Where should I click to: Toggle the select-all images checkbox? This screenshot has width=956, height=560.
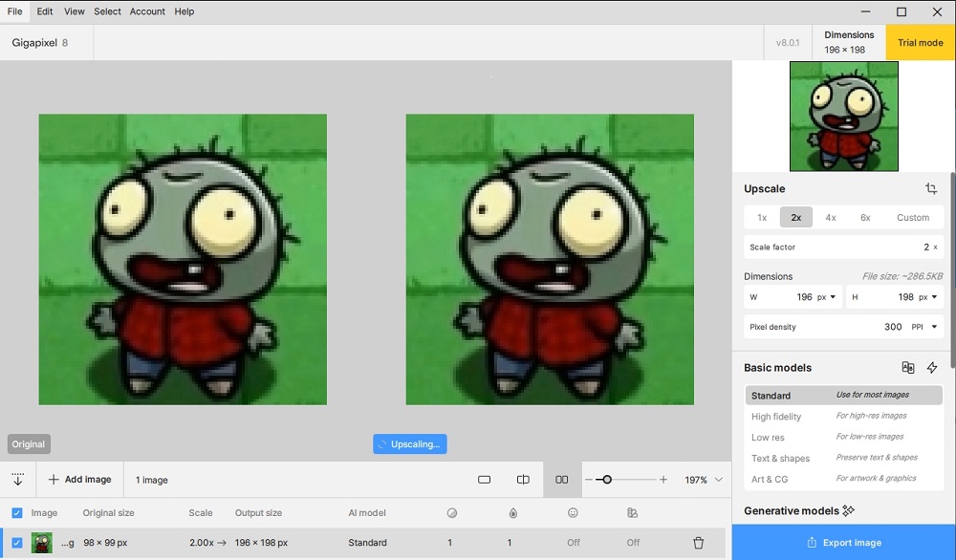coord(16,513)
